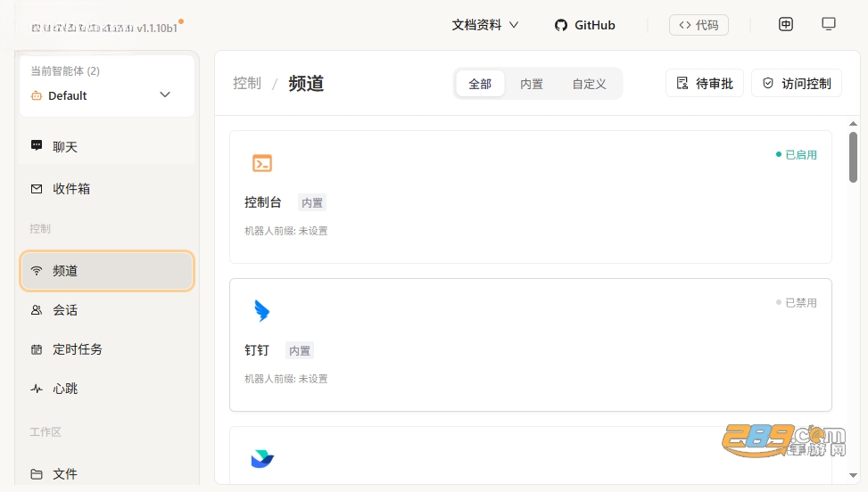Click the language switch icon in header
The image size is (868, 492).
(x=786, y=24)
